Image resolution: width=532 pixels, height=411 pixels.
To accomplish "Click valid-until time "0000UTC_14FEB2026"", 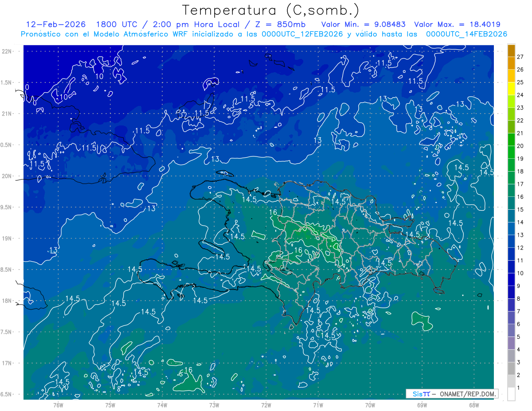I will (466, 34).
